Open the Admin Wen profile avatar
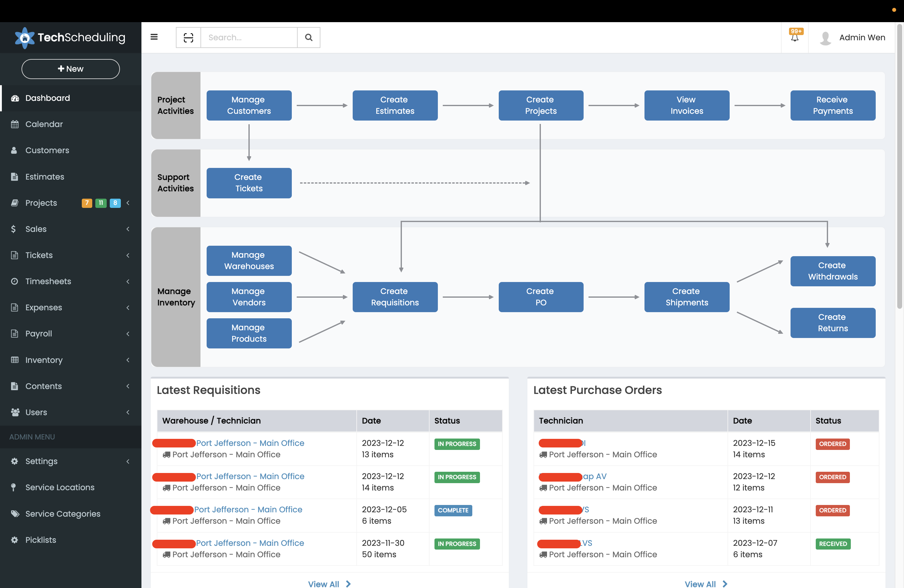The width and height of the screenshot is (904, 588). 825,37
